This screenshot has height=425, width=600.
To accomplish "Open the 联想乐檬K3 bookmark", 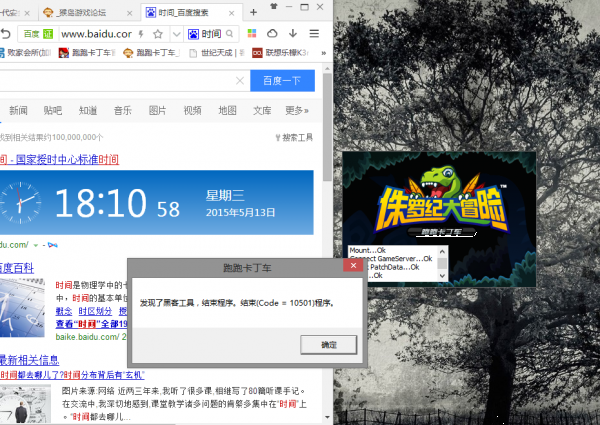I will 280,53.
